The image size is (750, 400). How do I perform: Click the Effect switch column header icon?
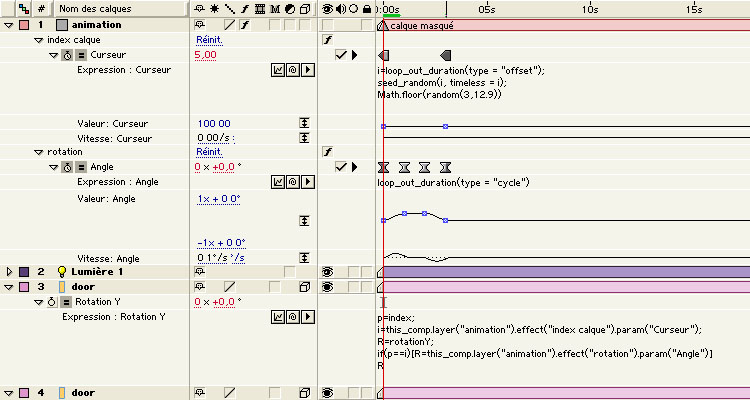coord(244,9)
